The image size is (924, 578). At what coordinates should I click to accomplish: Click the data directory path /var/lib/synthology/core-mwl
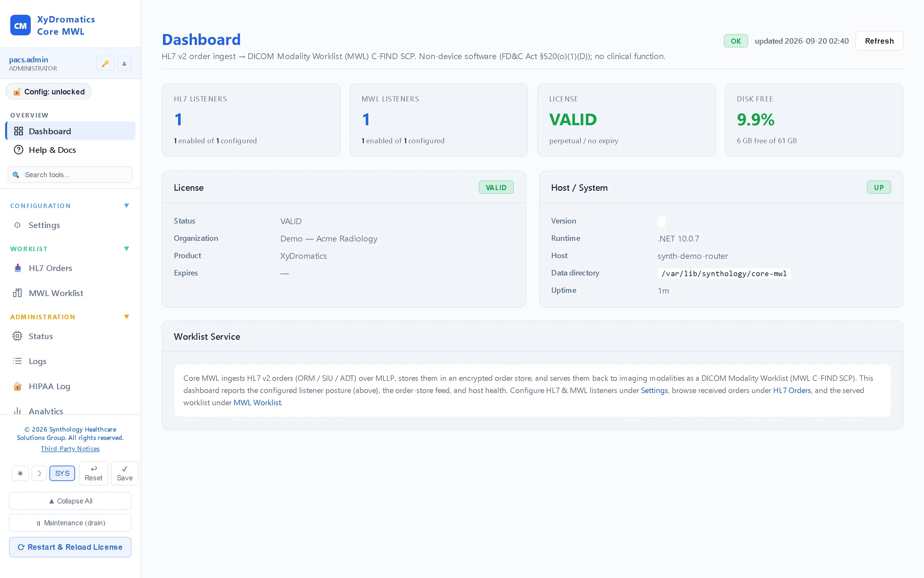click(x=724, y=274)
